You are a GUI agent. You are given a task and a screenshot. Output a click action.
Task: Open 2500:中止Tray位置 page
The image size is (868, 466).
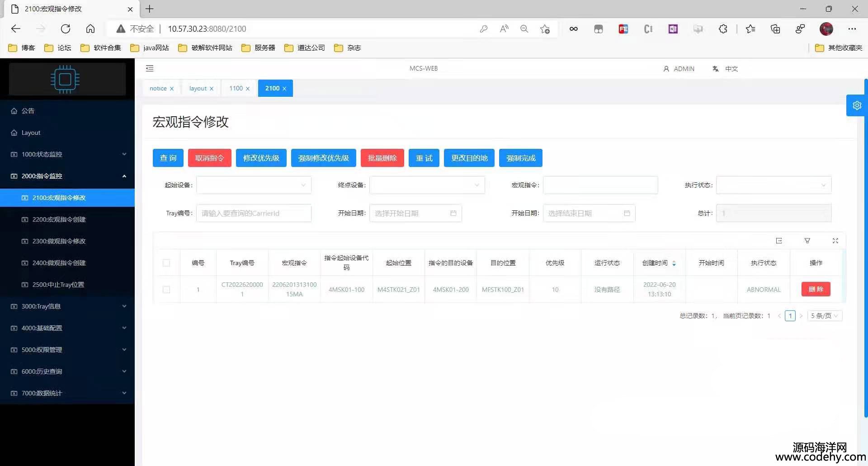click(67, 285)
